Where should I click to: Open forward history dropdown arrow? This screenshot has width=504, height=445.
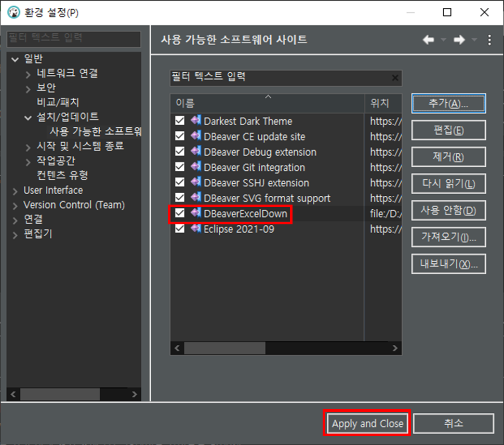pos(474,40)
